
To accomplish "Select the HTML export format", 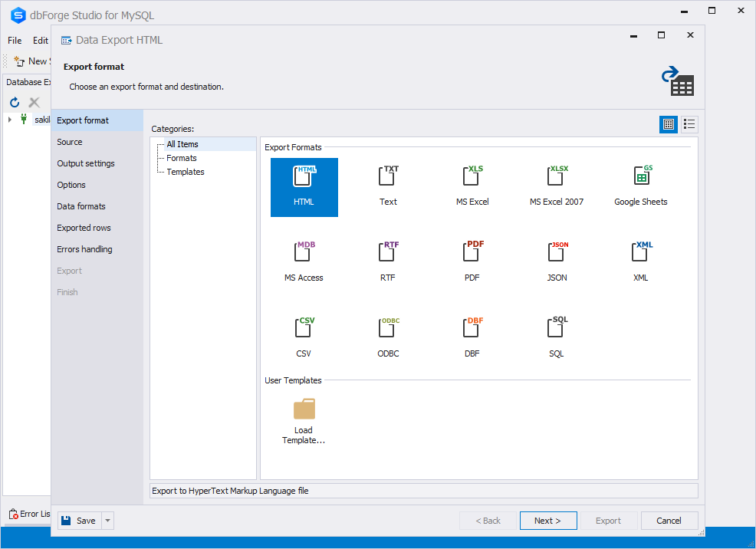I will (304, 187).
